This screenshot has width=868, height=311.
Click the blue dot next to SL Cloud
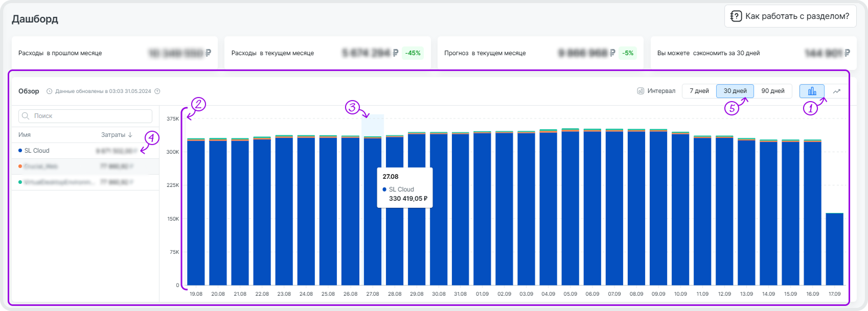(20, 151)
